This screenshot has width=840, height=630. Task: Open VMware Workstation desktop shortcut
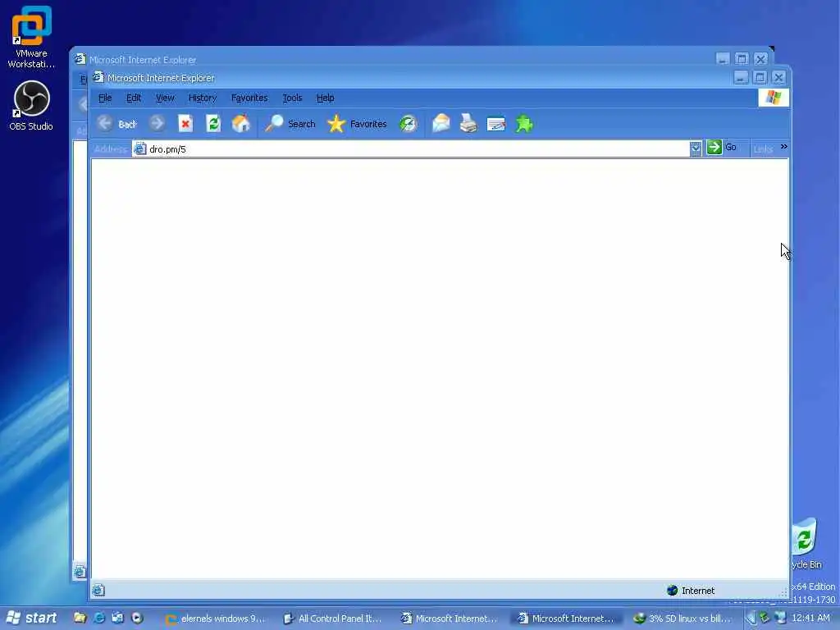(31, 37)
